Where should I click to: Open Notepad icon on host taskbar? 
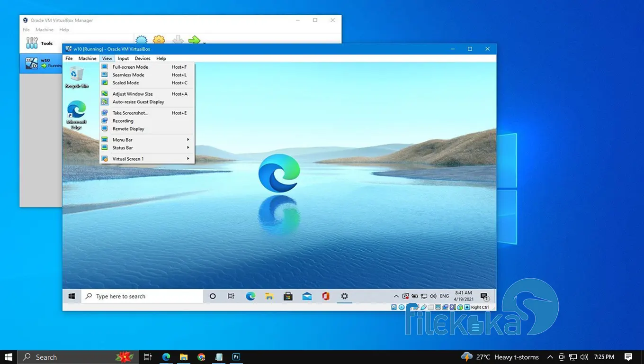(219, 357)
